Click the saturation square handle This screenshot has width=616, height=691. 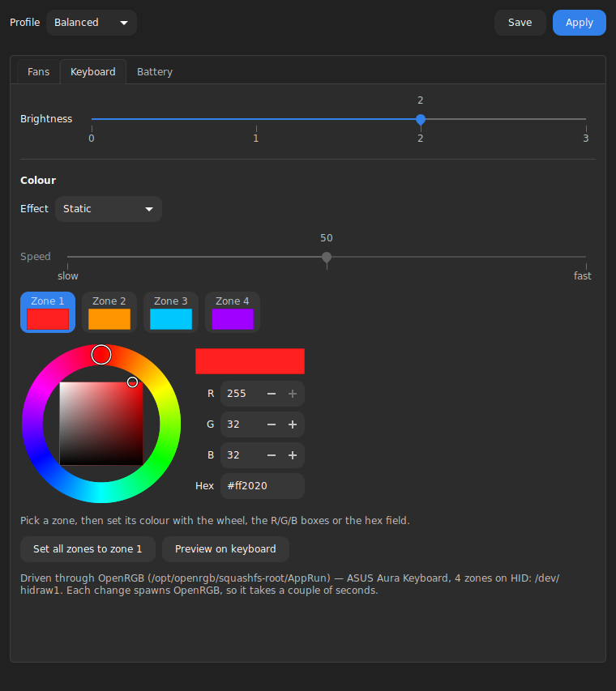coord(132,382)
